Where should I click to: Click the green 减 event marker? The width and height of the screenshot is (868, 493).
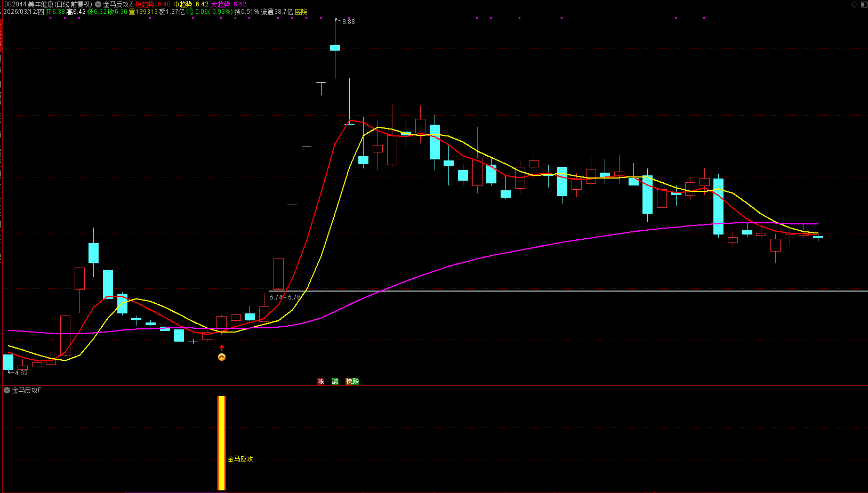click(x=335, y=382)
